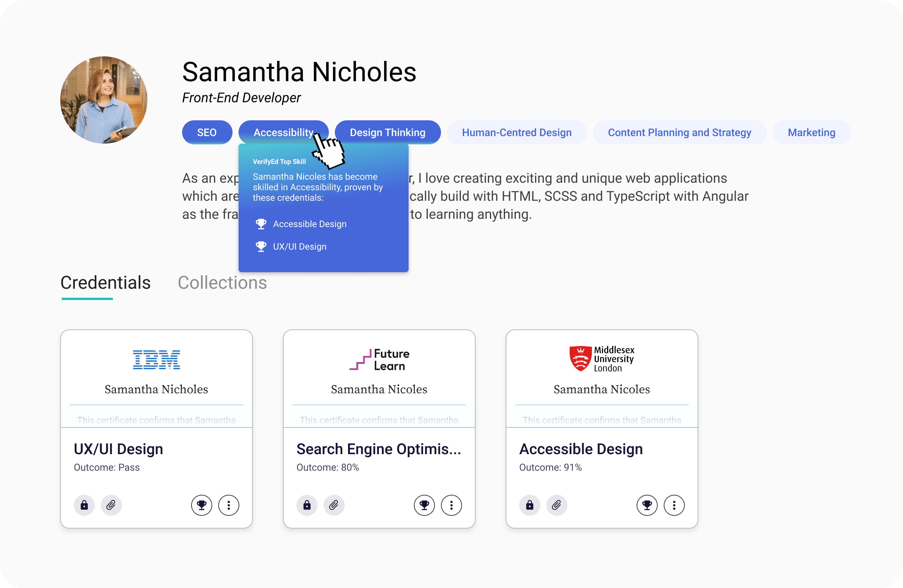The height and width of the screenshot is (588, 903).
Task: Open Accessible Design credential in the skill popup
Action: coord(309,224)
